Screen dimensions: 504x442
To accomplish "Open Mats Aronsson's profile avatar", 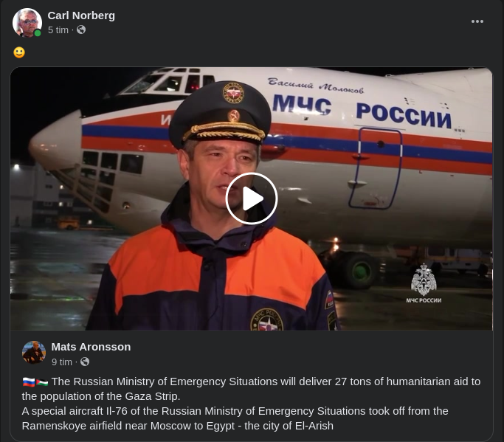I will [x=34, y=353].
